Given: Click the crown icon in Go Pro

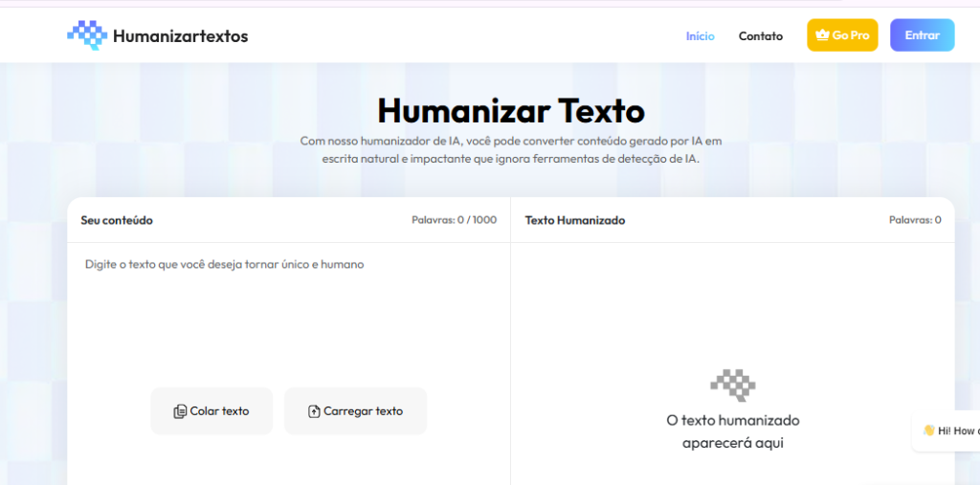Looking at the screenshot, I should pyautogui.click(x=821, y=35).
